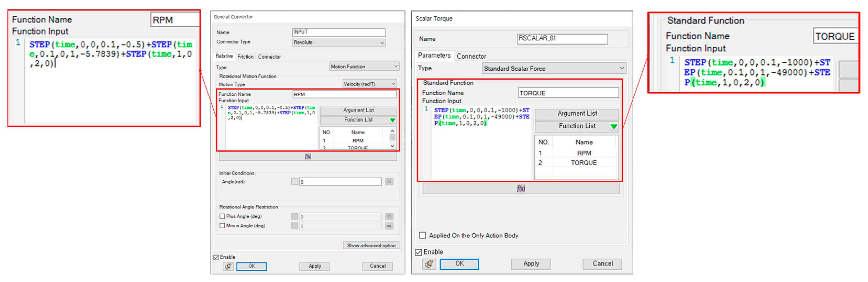This screenshot has height=282, width=868.
Task: Select TORQUE row in General Connector function list
Action: (355, 148)
